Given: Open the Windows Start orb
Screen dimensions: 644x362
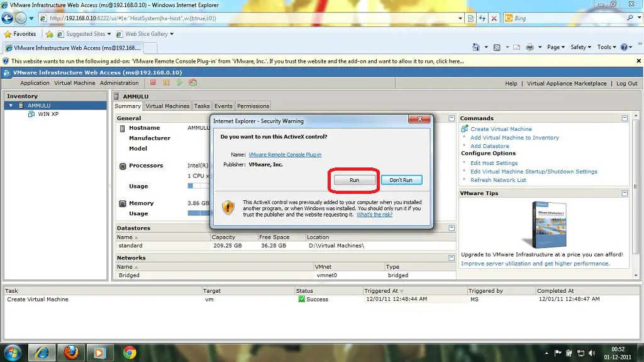Looking at the screenshot, I should coord(13,353).
